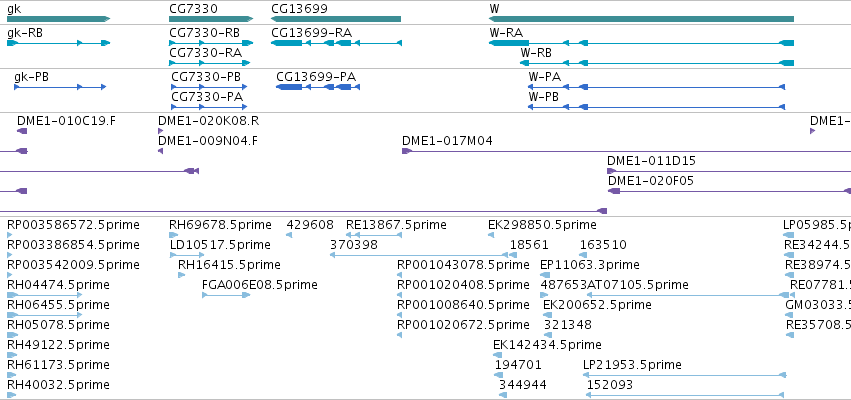Viewport: 851px width, 400px height.
Task: Select the 370398 alignment glyph line
Action: pos(419,255)
